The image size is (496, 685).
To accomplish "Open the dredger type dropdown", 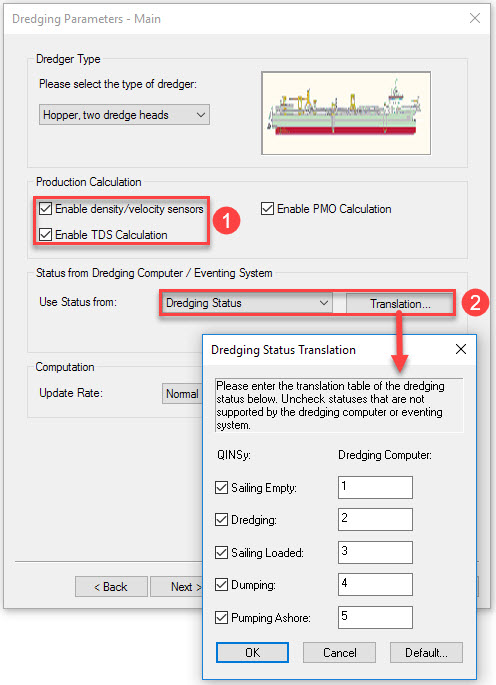I will click(125, 115).
